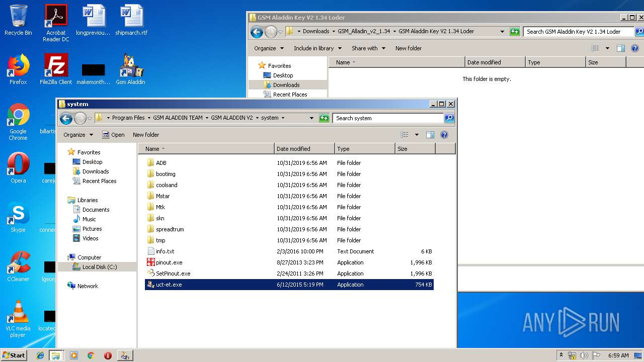The image size is (644, 362).
Task: Select the ADB folder in system window
Action: click(289, 163)
